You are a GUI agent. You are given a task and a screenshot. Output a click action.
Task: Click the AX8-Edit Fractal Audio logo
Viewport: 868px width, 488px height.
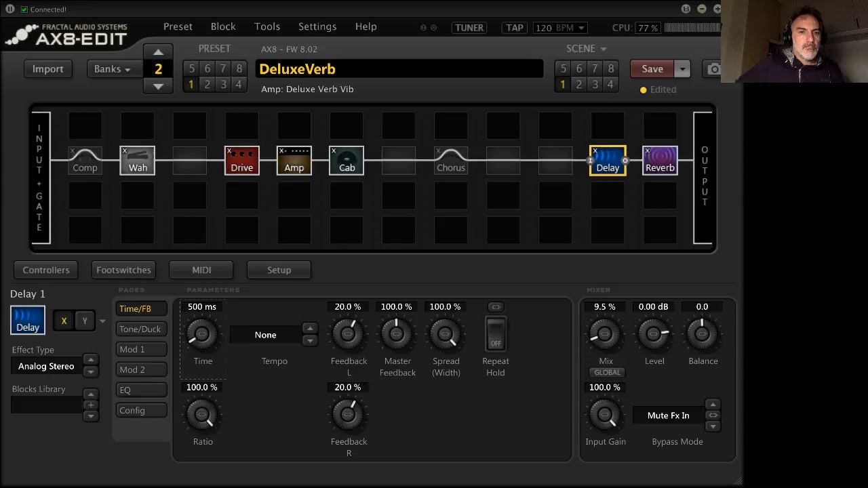coord(66,34)
